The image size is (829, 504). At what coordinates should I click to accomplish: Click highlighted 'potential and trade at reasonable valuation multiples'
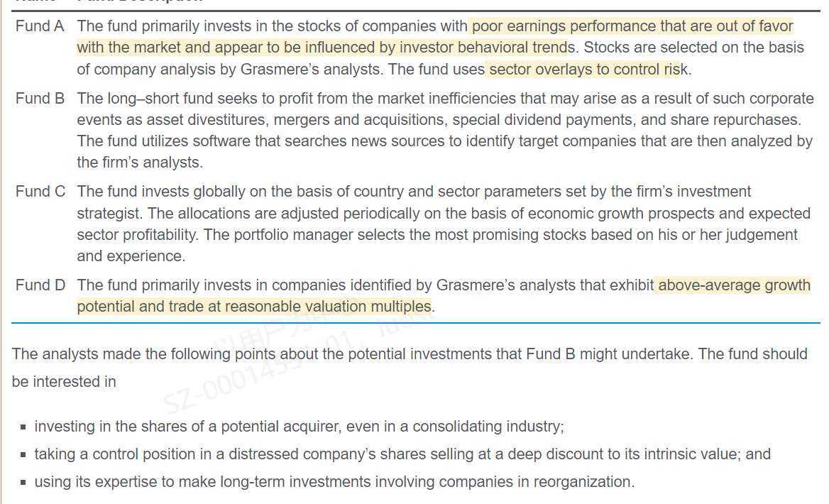pos(254,307)
